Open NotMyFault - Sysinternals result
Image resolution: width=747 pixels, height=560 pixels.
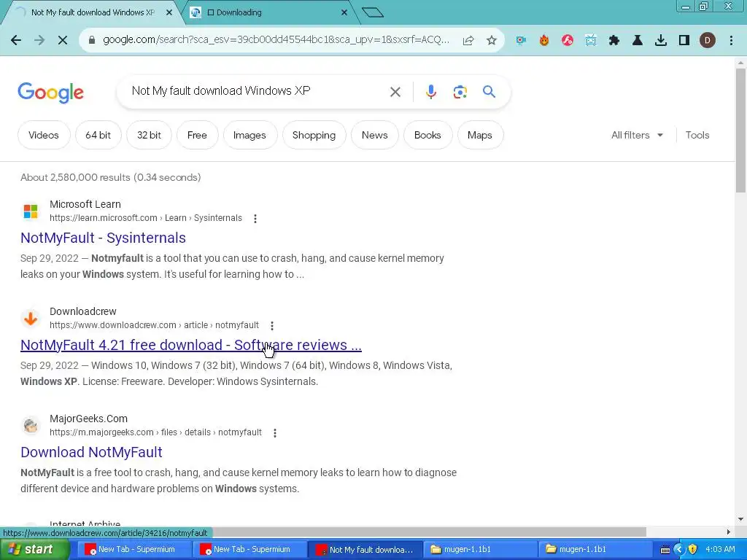coord(103,238)
